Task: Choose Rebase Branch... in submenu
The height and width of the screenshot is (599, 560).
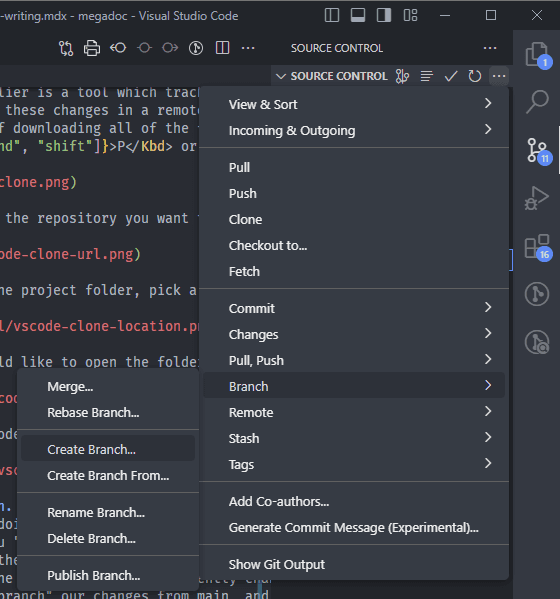Action: tap(108, 413)
